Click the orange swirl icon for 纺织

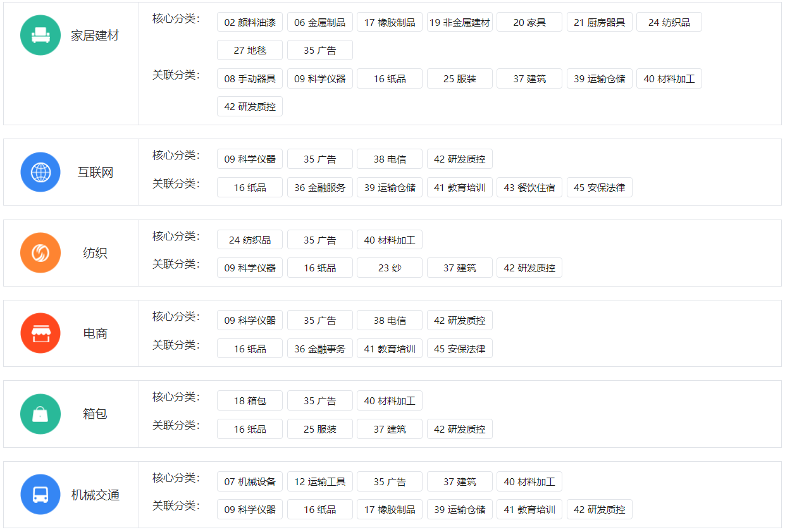coord(40,253)
